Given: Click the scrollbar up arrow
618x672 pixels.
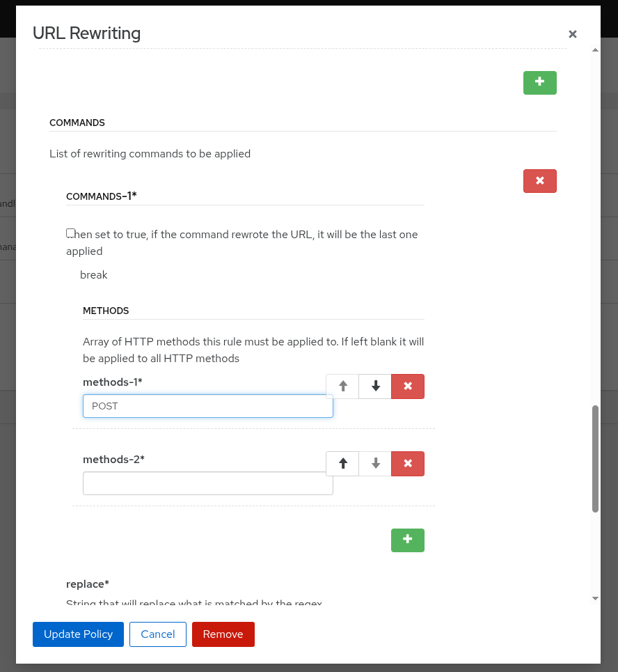Looking at the screenshot, I should (x=595, y=50).
